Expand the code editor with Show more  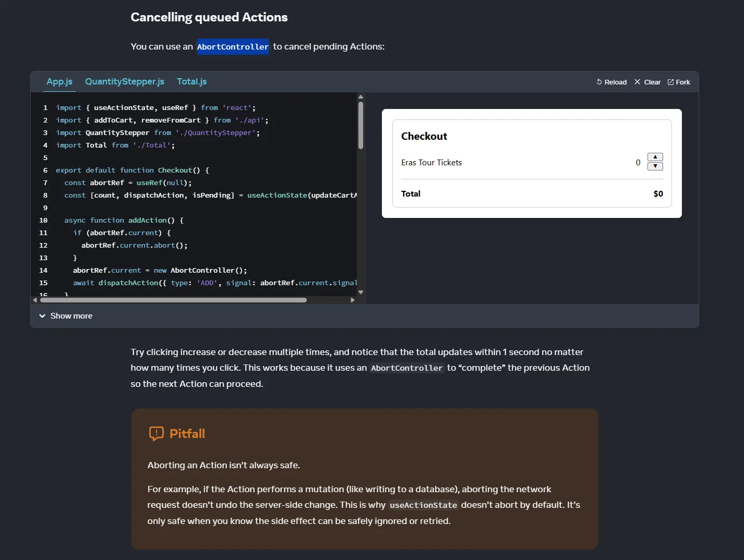point(71,315)
